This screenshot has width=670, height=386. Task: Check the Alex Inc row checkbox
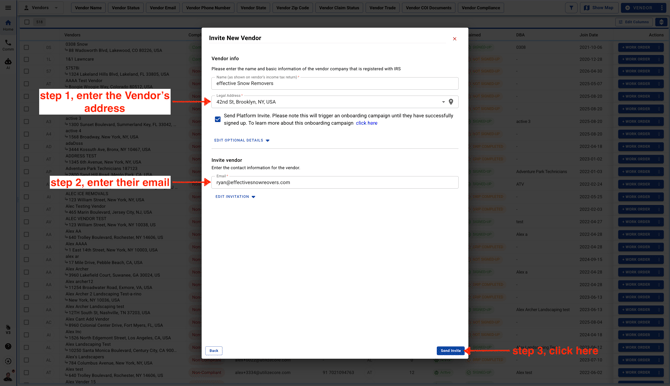26,335
